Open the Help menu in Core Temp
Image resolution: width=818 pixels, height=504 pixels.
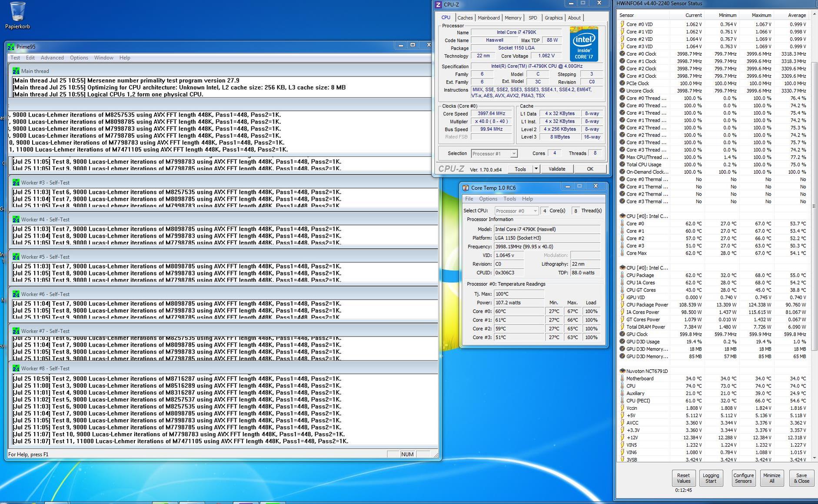[527, 199]
